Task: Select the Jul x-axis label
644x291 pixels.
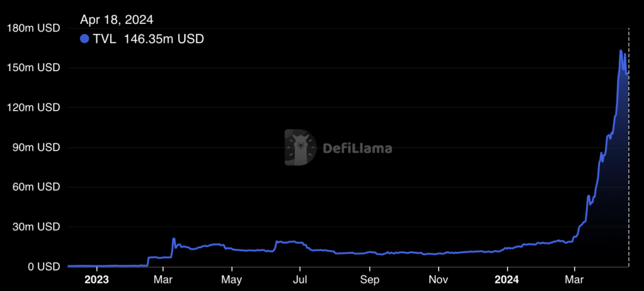Action: pos(301,279)
